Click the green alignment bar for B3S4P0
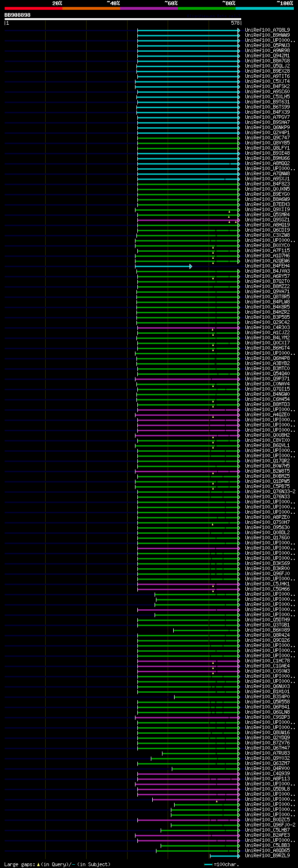298x868 pixels. pos(207,697)
